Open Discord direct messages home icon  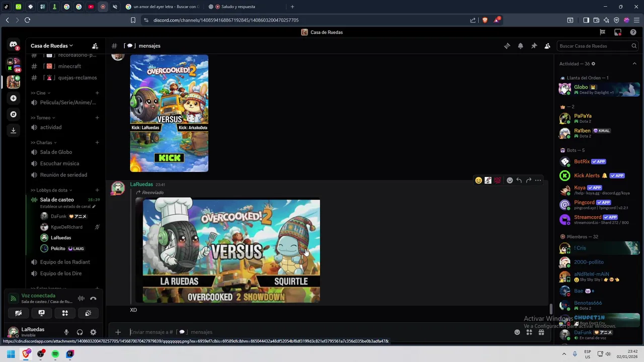click(x=14, y=45)
